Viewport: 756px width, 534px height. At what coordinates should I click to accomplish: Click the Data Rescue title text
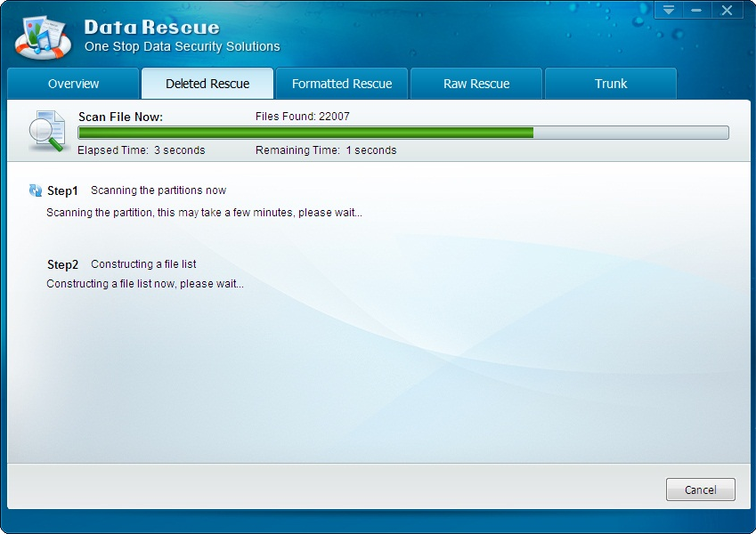click(151, 27)
